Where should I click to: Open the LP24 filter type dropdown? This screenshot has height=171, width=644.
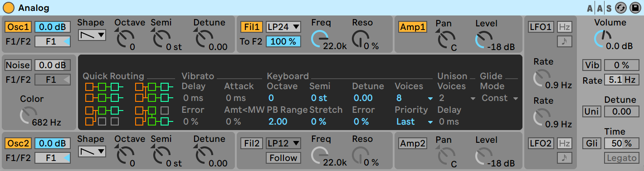click(283, 27)
